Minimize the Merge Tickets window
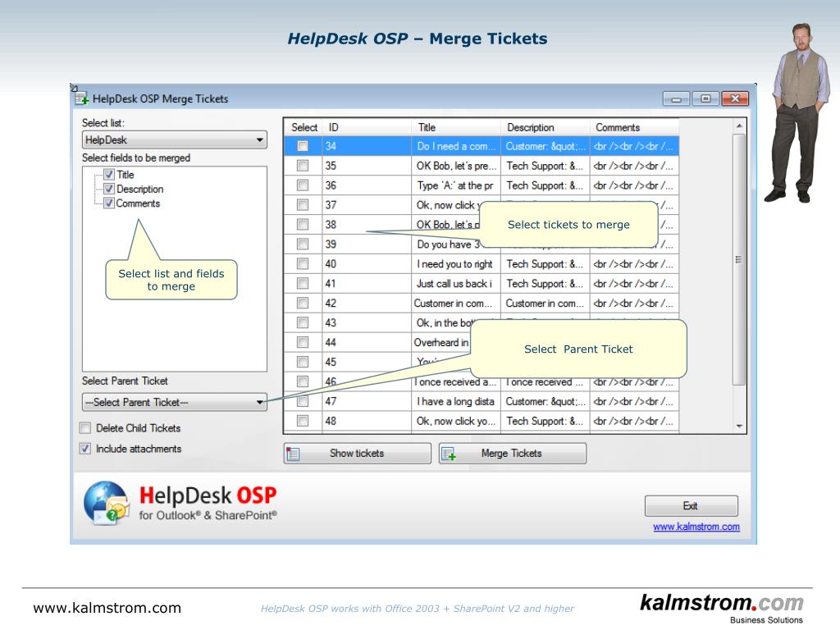This screenshot has width=840, height=630. coord(676,99)
